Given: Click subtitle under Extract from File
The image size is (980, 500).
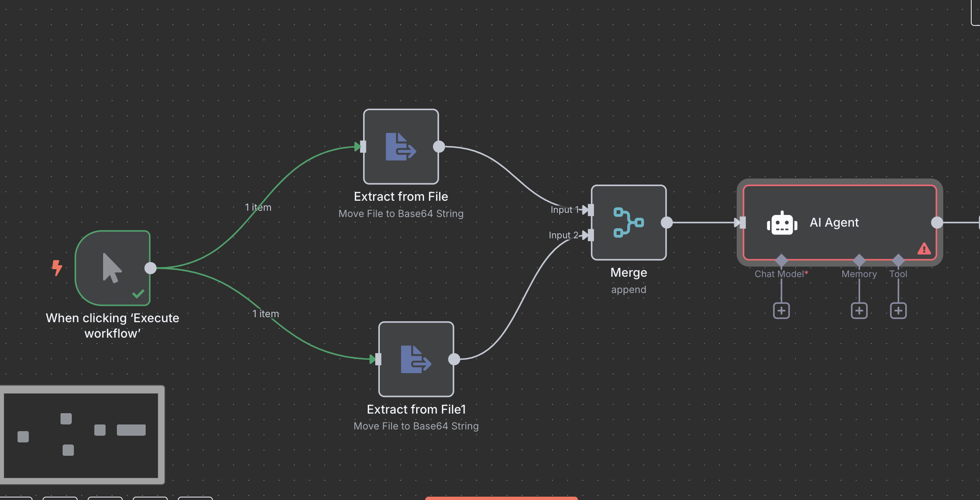Looking at the screenshot, I should [x=401, y=214].
